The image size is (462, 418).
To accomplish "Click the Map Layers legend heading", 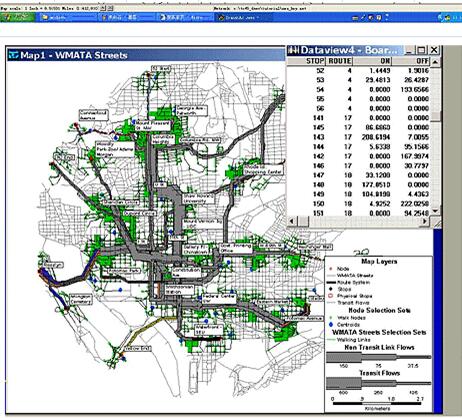I will 379,261.
